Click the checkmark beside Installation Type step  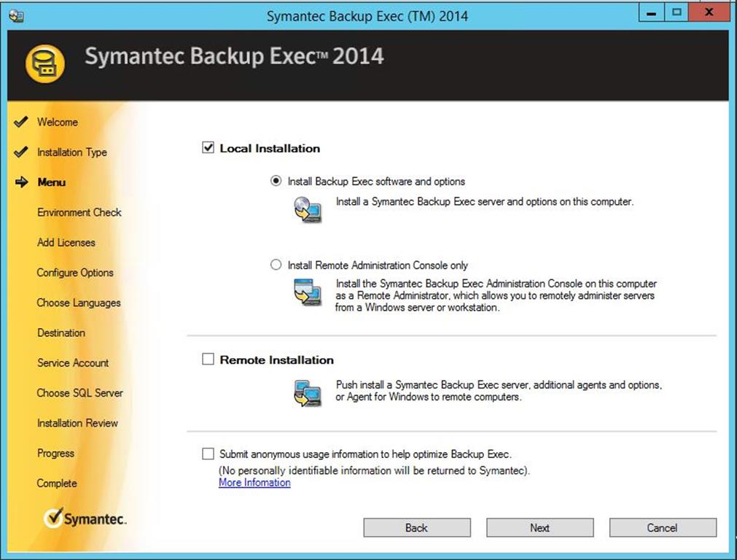pyautogui.click(x=20, y=152)
